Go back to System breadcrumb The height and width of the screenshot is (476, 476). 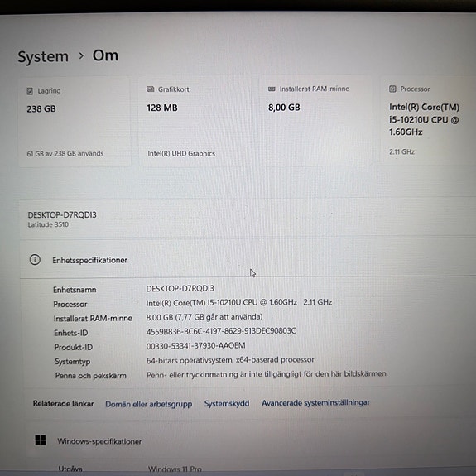point(43,57)
